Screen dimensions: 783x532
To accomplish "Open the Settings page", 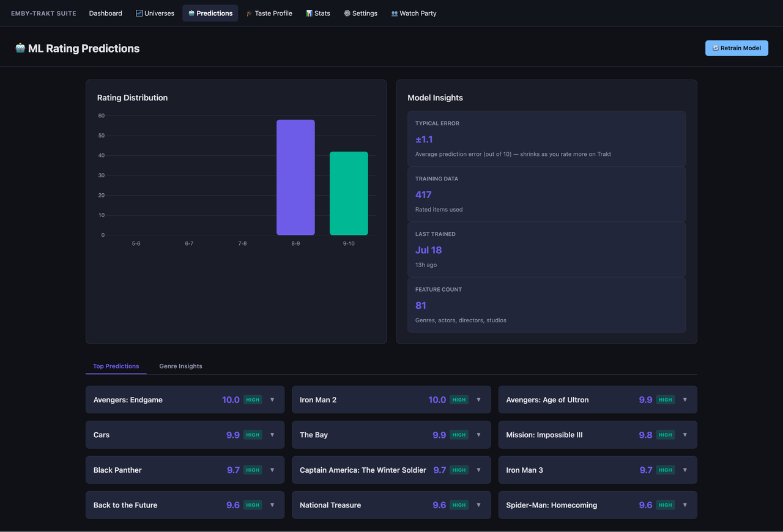I will point(360,13).
